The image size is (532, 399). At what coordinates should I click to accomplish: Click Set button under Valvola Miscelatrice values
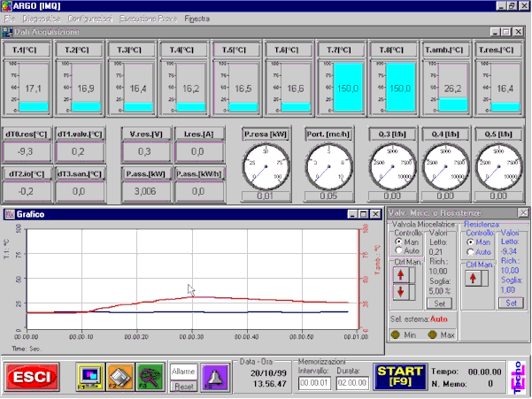439,303
